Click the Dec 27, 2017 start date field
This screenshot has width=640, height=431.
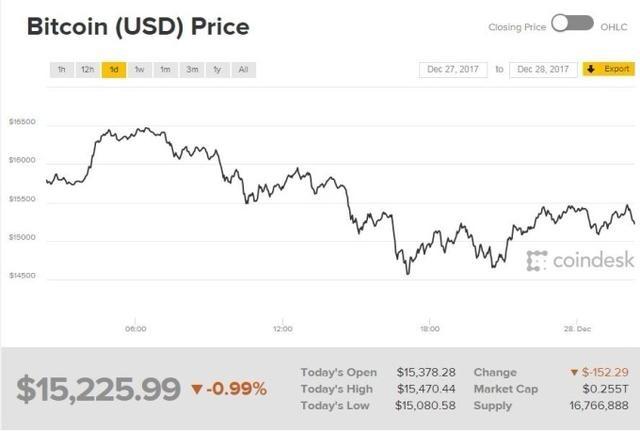click(x=455, y=69)
